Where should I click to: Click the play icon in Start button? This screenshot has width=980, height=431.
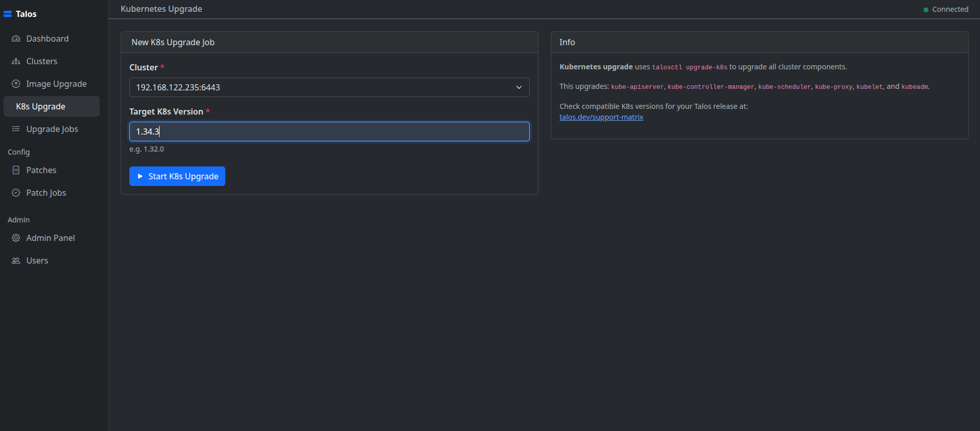[140, 176]
